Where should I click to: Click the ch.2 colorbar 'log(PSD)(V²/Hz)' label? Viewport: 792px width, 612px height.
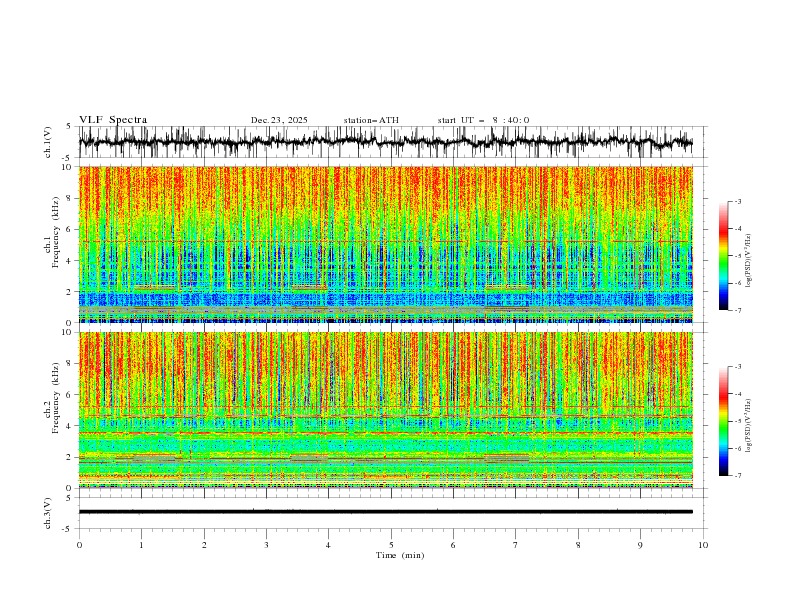(x=749, y=426)
